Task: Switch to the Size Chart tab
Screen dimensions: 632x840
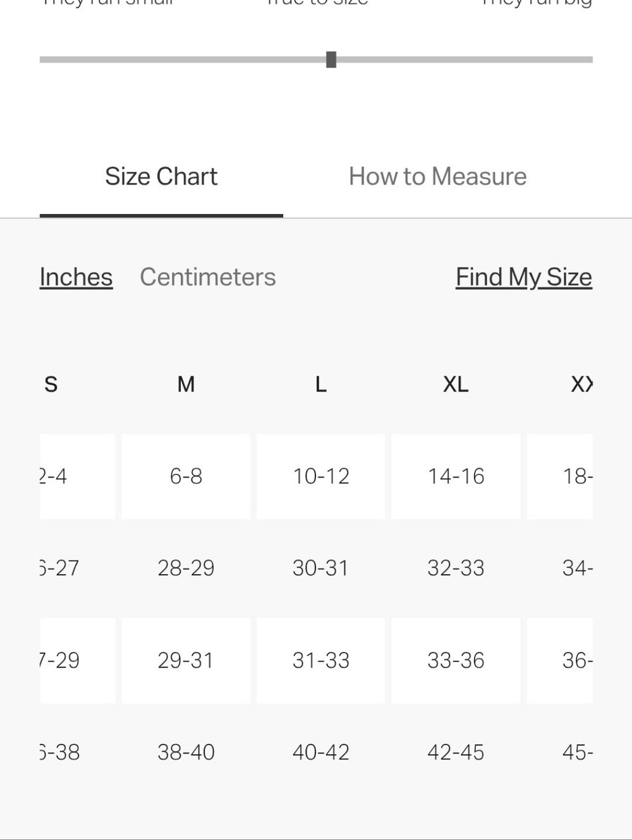Action: click(x=161, y=177)
